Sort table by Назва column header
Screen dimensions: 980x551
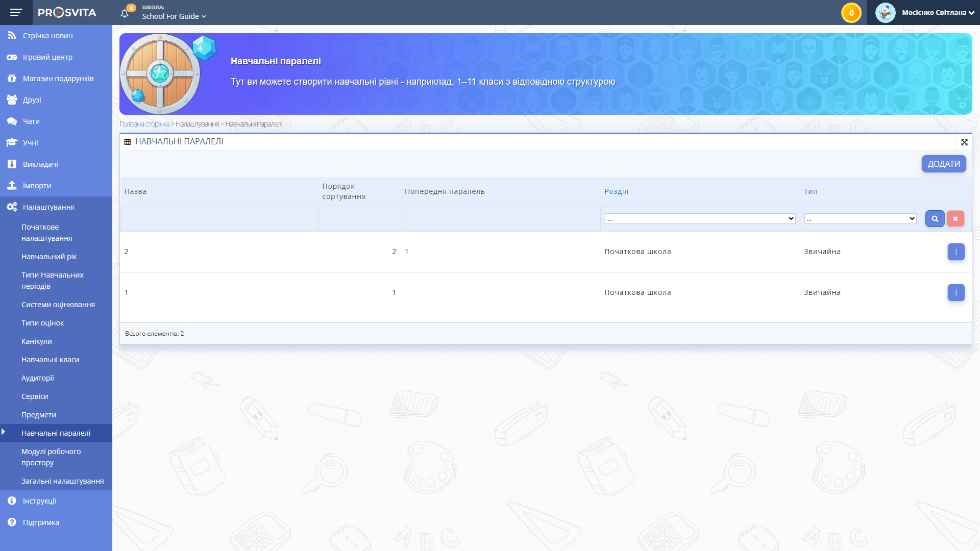[x=135, y=191]
